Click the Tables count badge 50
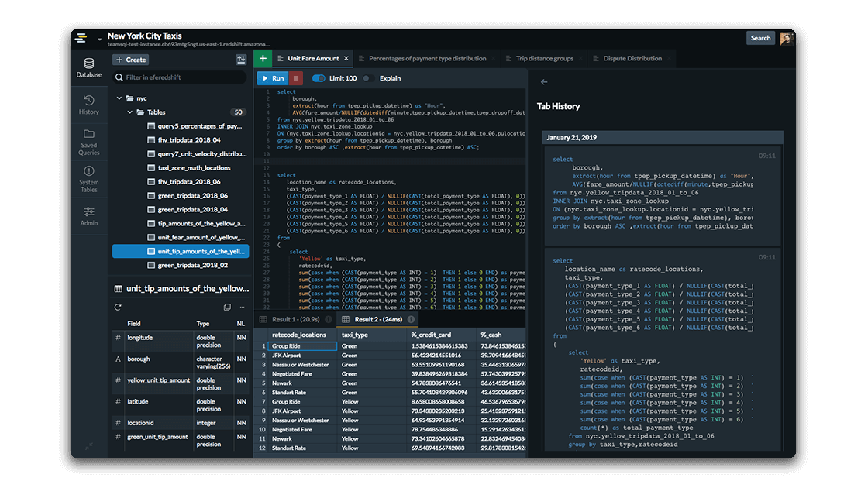Screen dimensions: 868x488 (238, 112)
